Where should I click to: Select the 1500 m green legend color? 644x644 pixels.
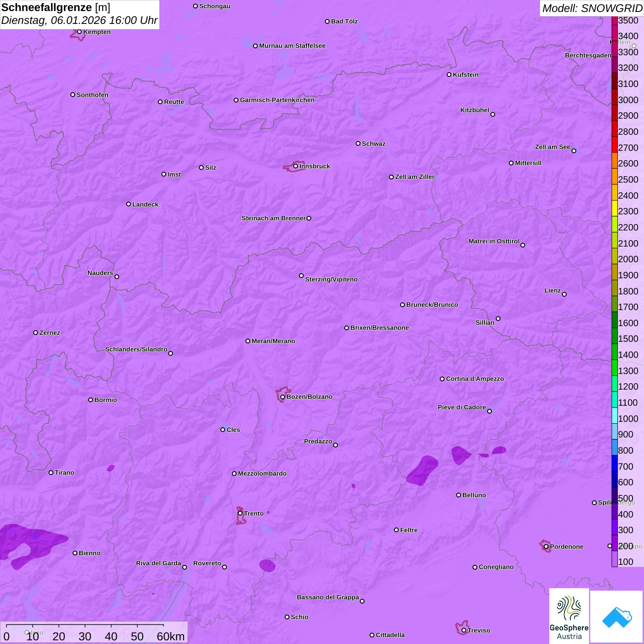coord(615,336)
